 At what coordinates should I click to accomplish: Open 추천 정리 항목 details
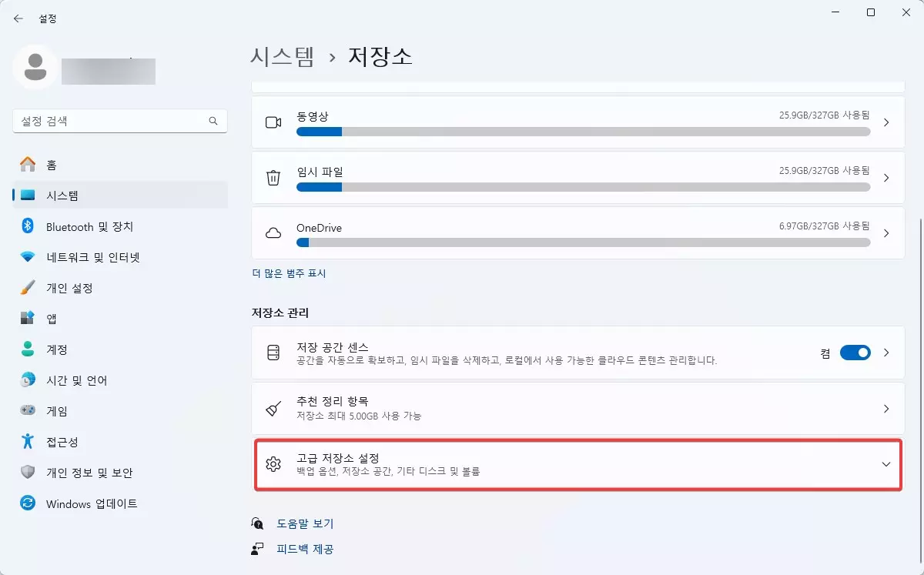(577, 407)
